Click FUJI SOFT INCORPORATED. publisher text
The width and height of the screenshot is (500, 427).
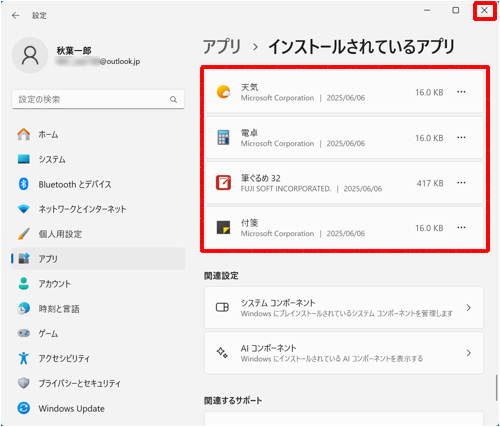286,189
